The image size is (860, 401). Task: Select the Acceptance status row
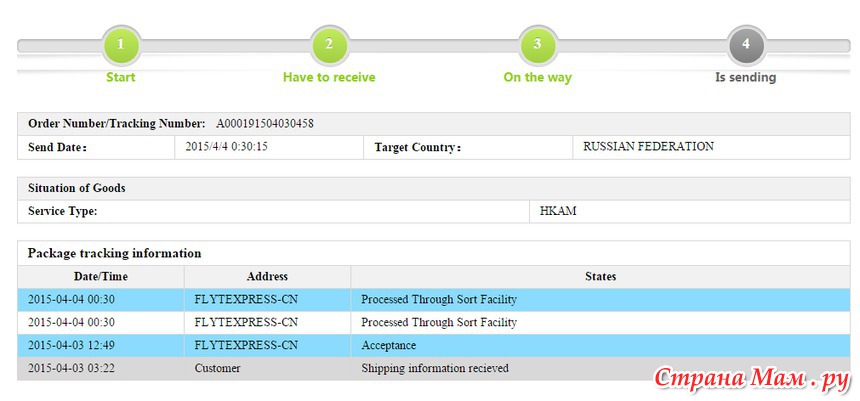point(434,346)
